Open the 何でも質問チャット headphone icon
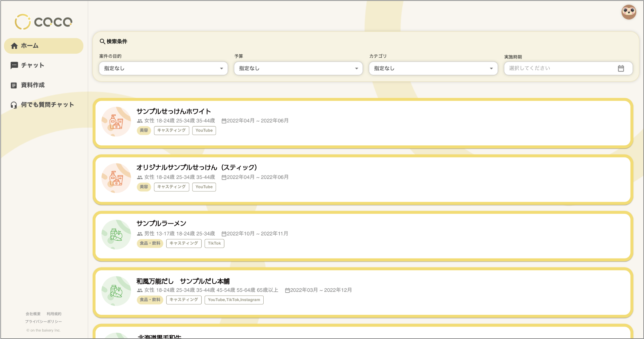Viewport: 644px width, 339px height. tap(14, 104)
